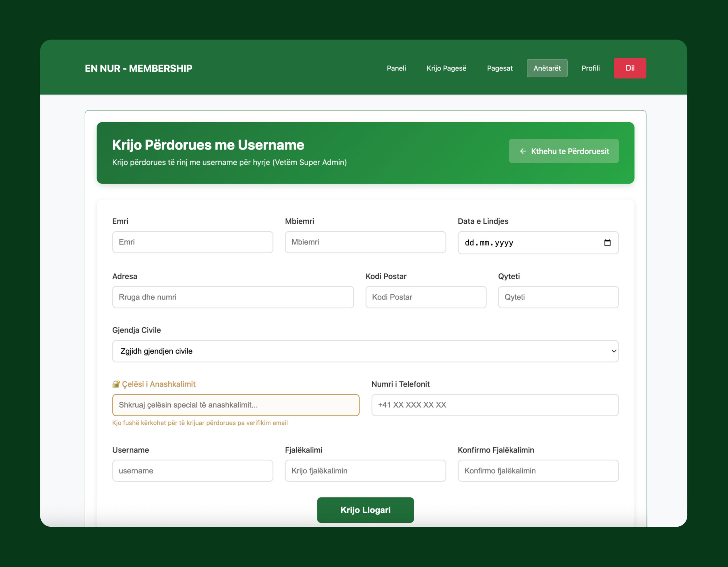Click the phone number field
Image resolution: width=728 pixels, height=567 pixels.
click(x=495, y=405)
